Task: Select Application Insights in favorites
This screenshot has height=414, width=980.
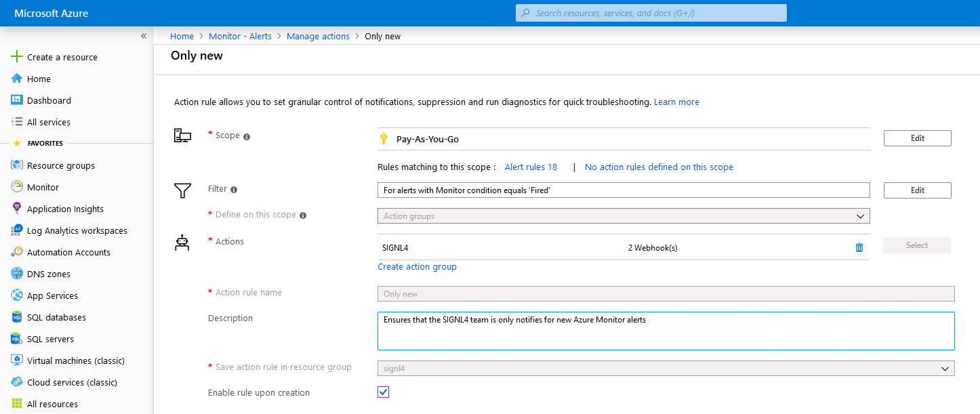Action: [65, 209]
